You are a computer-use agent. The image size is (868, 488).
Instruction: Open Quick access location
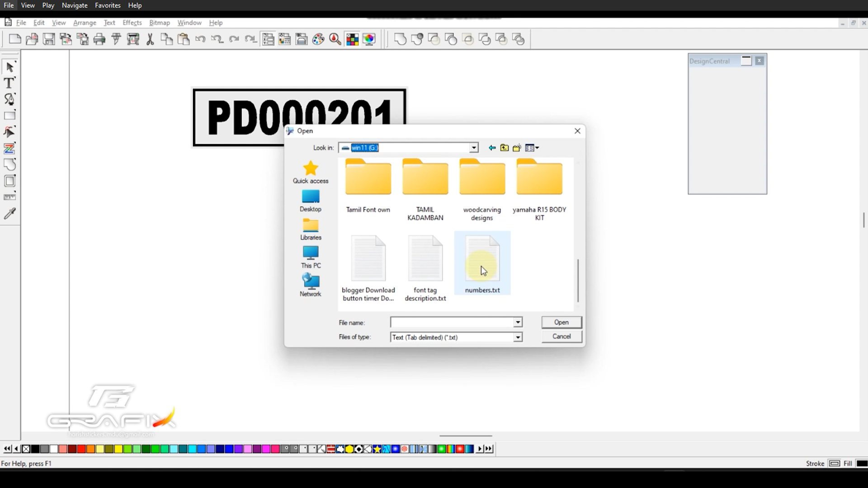click(311, 172)
